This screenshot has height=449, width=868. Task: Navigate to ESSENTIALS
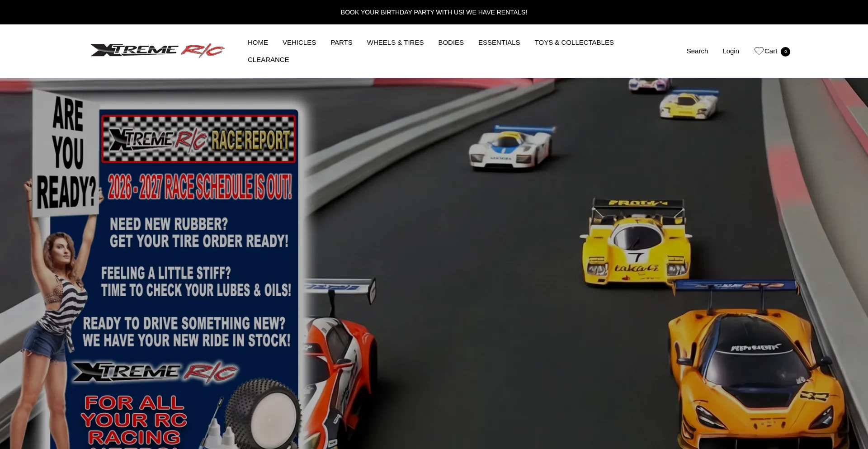pyautogui.click(x=499, y=43)
